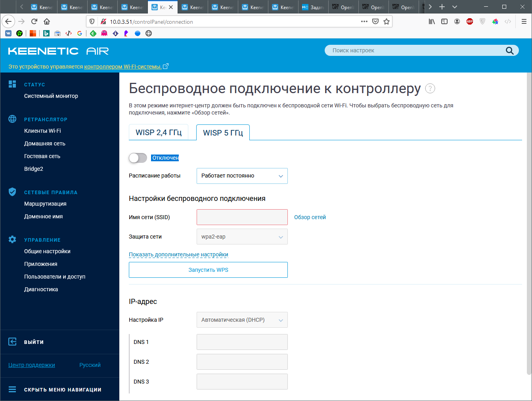The height and width of the screenshot is (401, 532).
Task: Show the sidebars panel
Action: 444,21
